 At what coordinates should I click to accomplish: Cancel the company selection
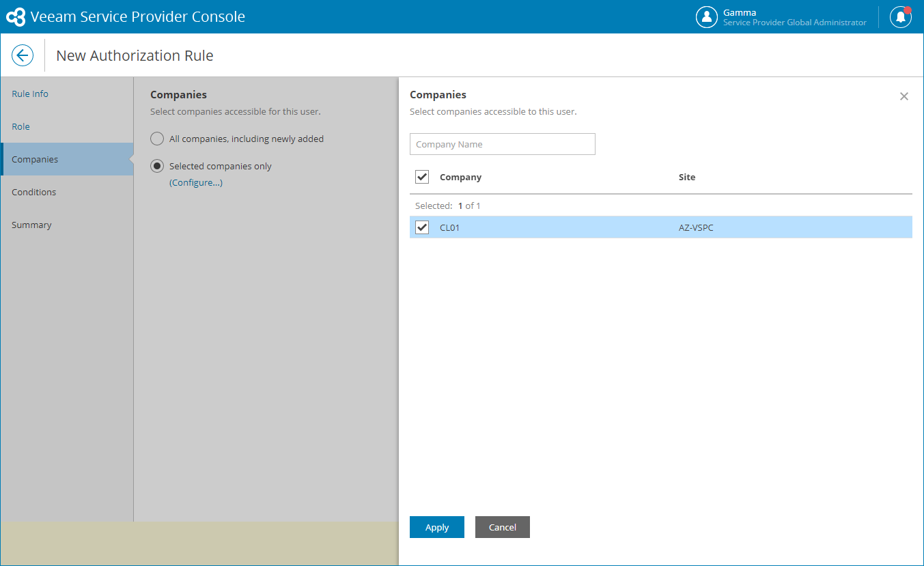[x=503, y=527]
